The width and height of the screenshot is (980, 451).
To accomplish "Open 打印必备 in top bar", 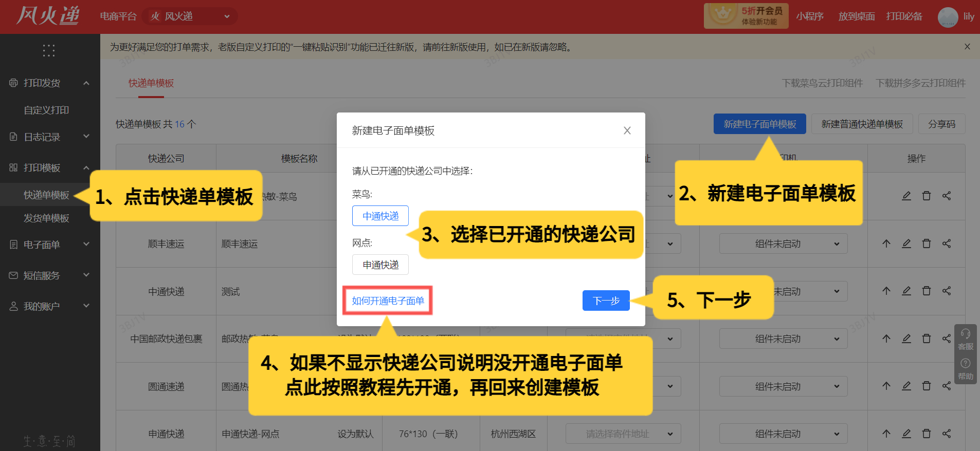I will click(x=904, y=16).
